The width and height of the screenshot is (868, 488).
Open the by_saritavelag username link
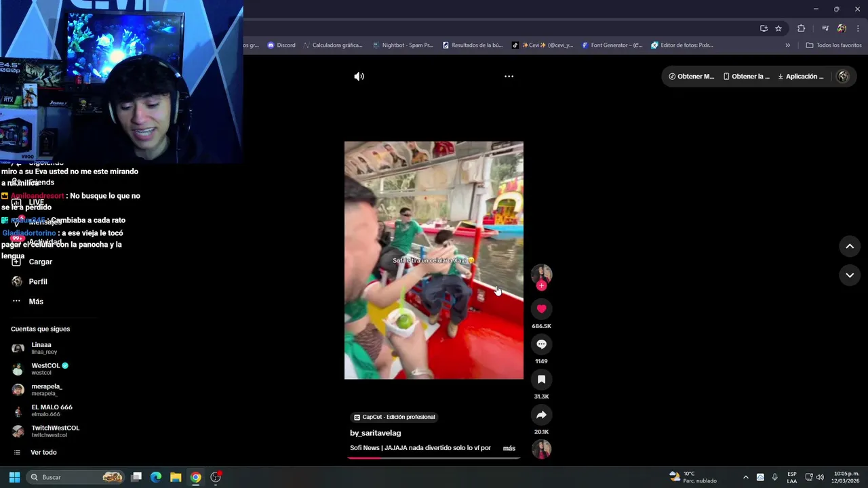point(376,433)
